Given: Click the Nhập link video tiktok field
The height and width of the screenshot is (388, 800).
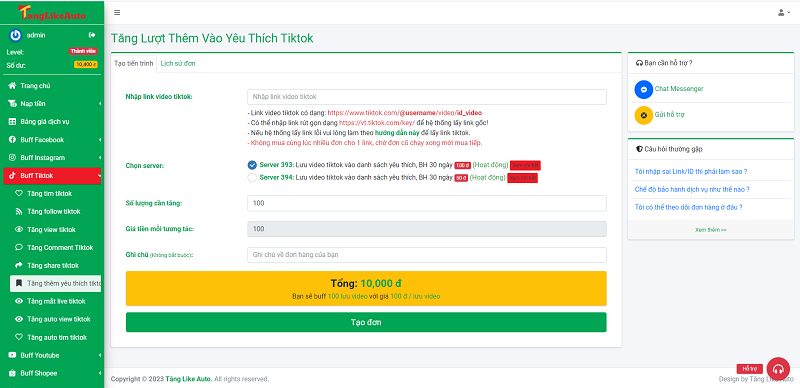Looking at the screenshot, I should point(427,96).
